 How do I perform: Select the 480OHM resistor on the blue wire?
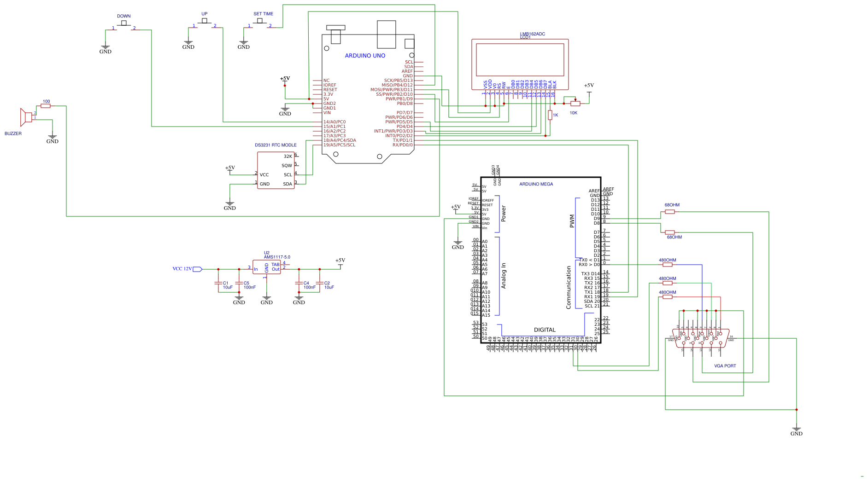(668, 265)
